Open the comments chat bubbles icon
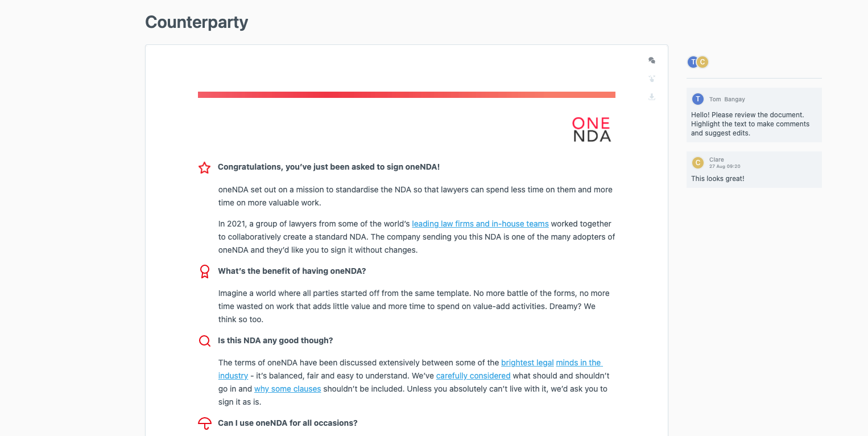 click(652, 60)
